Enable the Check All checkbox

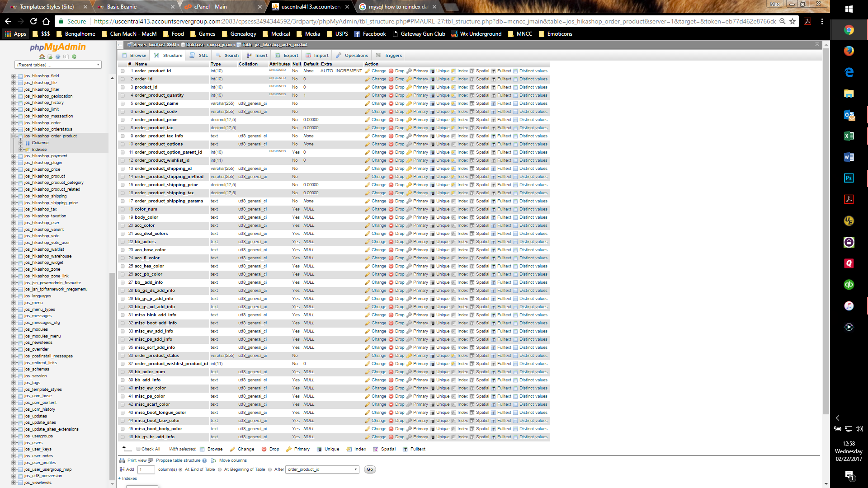coord(138,449)
